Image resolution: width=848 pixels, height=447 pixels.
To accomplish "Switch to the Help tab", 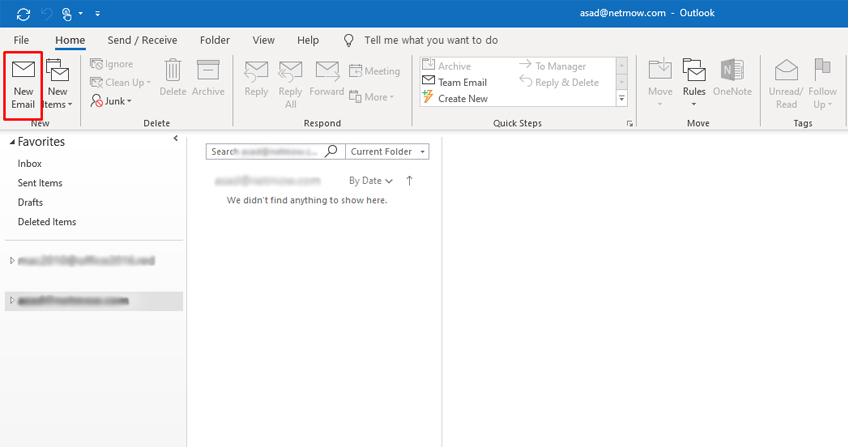I will 308,40.
